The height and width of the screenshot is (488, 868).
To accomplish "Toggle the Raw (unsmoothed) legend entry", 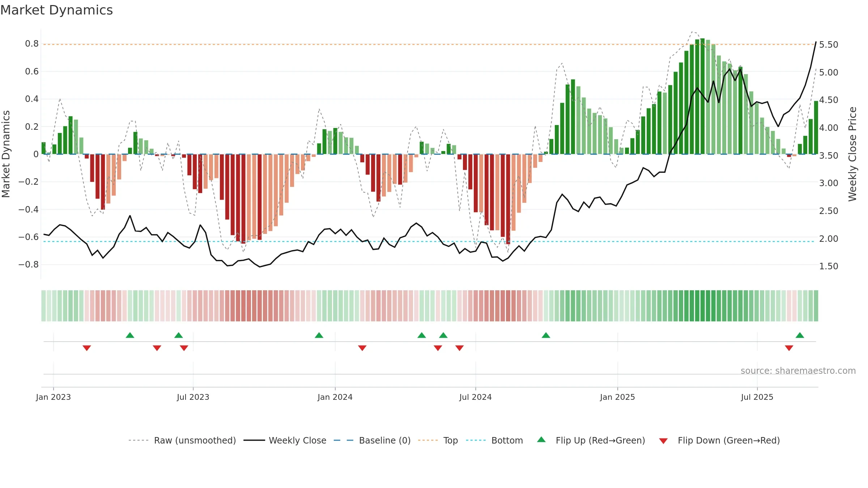I will [182, 440].
